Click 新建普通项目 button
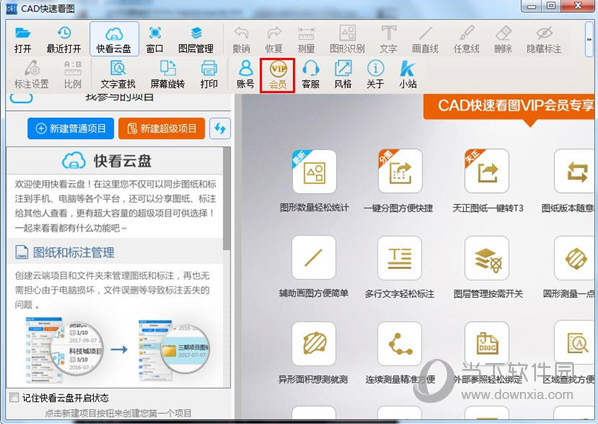Viewport: 598px width, 424px height. 71,128
